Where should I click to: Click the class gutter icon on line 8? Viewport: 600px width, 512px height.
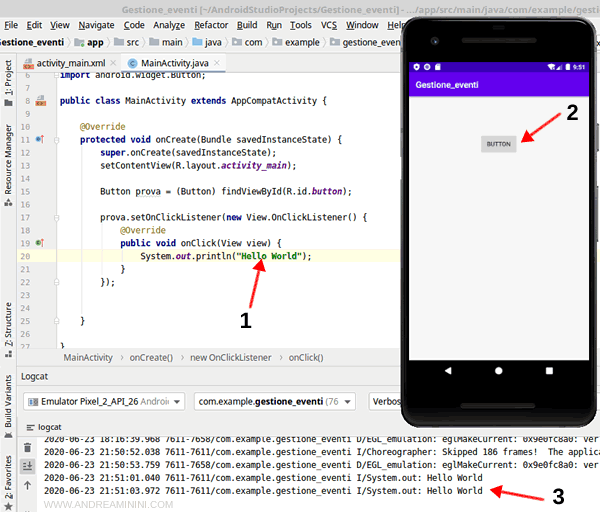coord(41,101)
